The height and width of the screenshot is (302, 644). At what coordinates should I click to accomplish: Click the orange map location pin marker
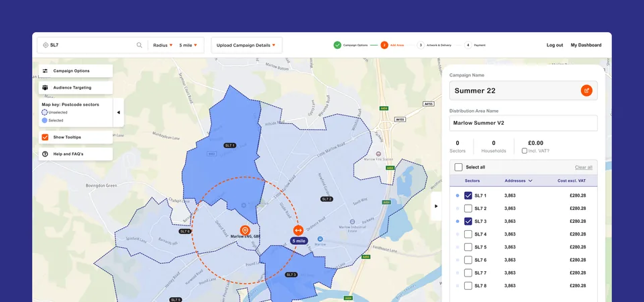[x=245, y=230]
